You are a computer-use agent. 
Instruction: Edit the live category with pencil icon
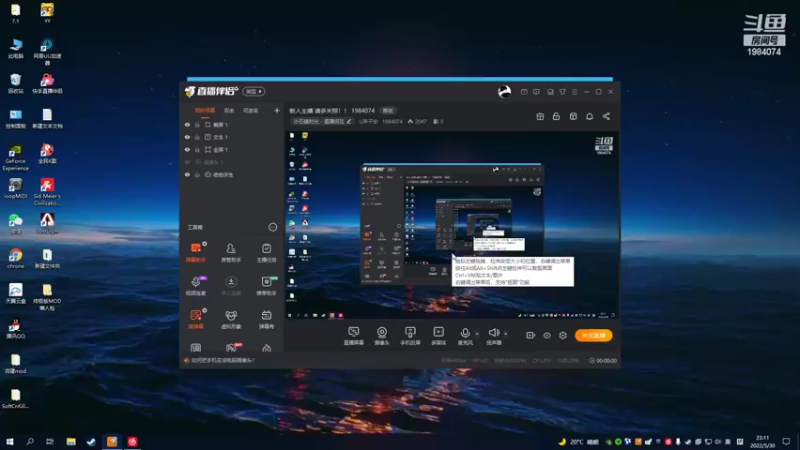tap(349, 121)
